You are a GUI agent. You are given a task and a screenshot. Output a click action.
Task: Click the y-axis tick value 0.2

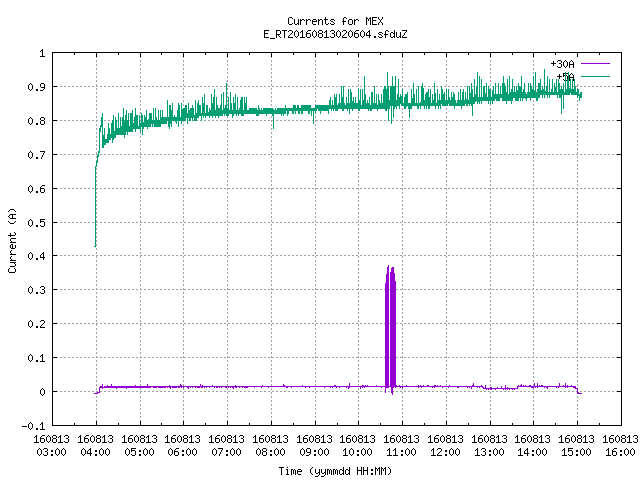click(x=36, y=324)
